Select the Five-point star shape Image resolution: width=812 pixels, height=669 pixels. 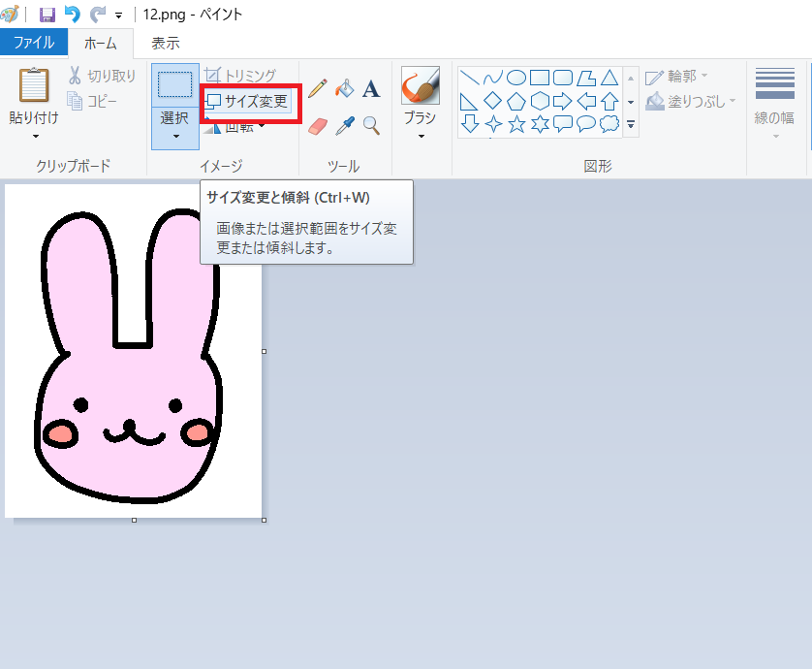pyautogui.click(x=515, y=124)
